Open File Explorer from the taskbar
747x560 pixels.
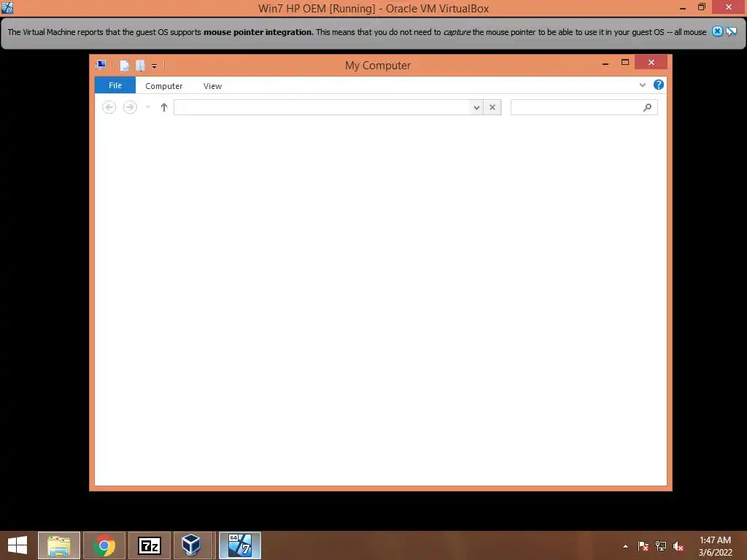59,545
